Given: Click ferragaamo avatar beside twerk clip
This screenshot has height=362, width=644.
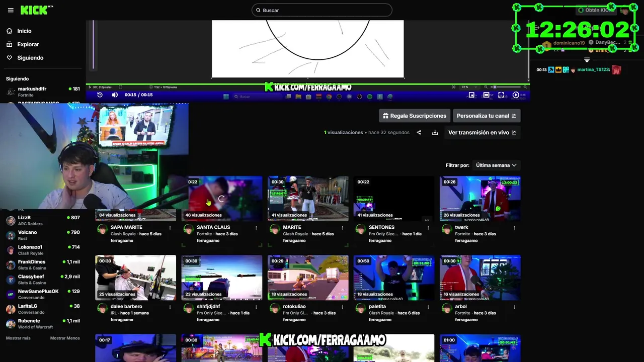Looking at the screenshot, I should pyautogui.click(x=446, y=229).
